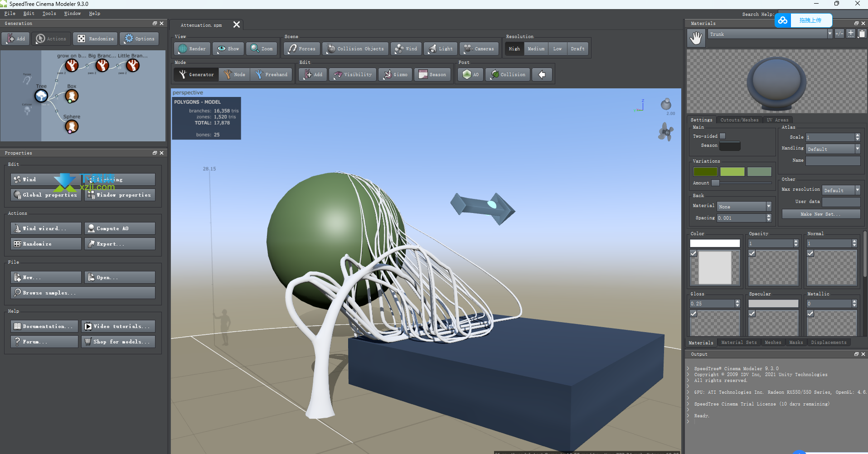The height and width of the screenshot is (454, 868).
Task: Toggle the Opacity map checkbox
Action: click(752, 253)
